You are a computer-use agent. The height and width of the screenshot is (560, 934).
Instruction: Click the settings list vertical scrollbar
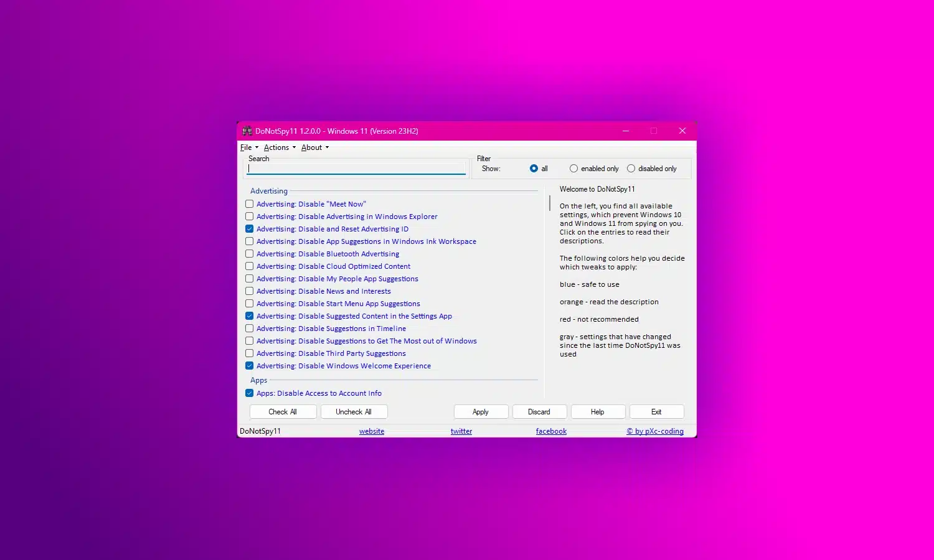click(x=549, y=203)
